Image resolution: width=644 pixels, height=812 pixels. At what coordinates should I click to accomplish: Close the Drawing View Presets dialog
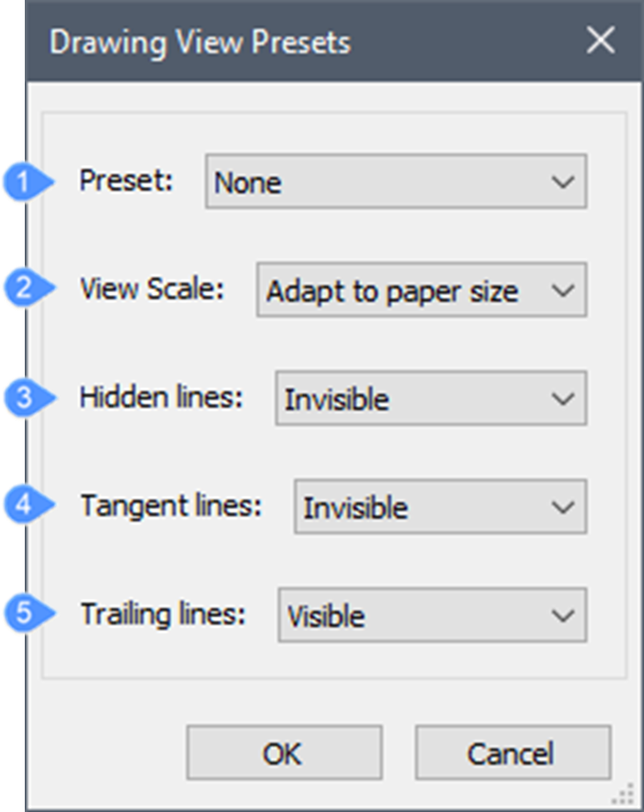[x=600, y=41]
